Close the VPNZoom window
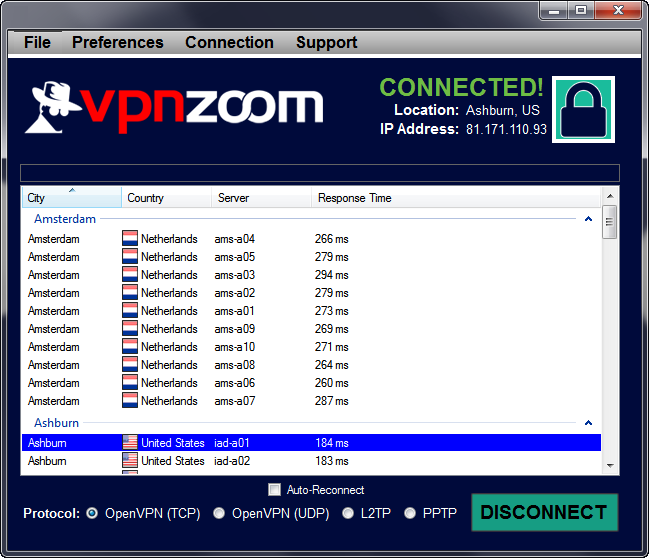The height and width of the screenshot is (558, 649). click(618, 11)
